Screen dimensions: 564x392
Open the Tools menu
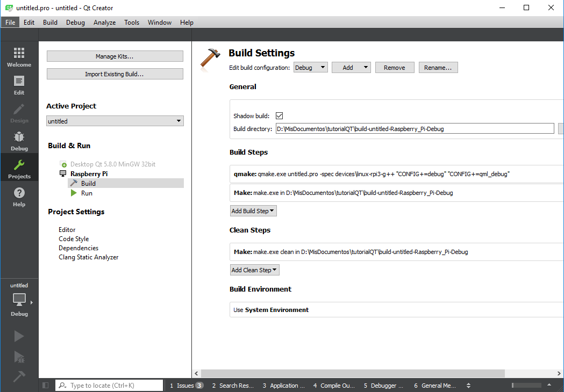pyautogui.click(x=132, y=22)
